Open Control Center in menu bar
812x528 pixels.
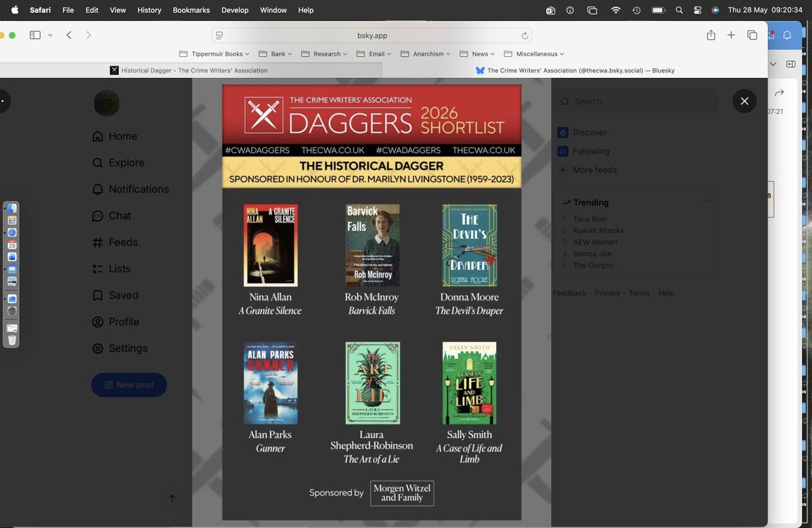pos(698,10)
